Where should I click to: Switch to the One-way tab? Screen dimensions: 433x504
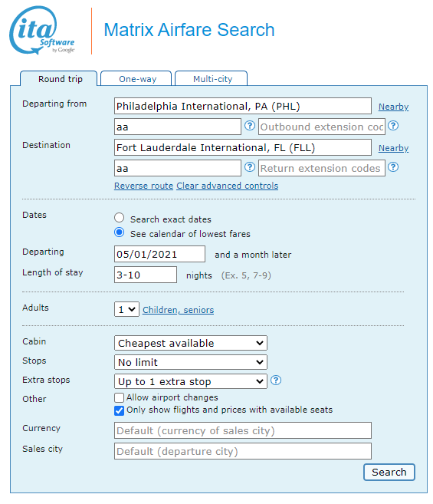coord(136,79)
